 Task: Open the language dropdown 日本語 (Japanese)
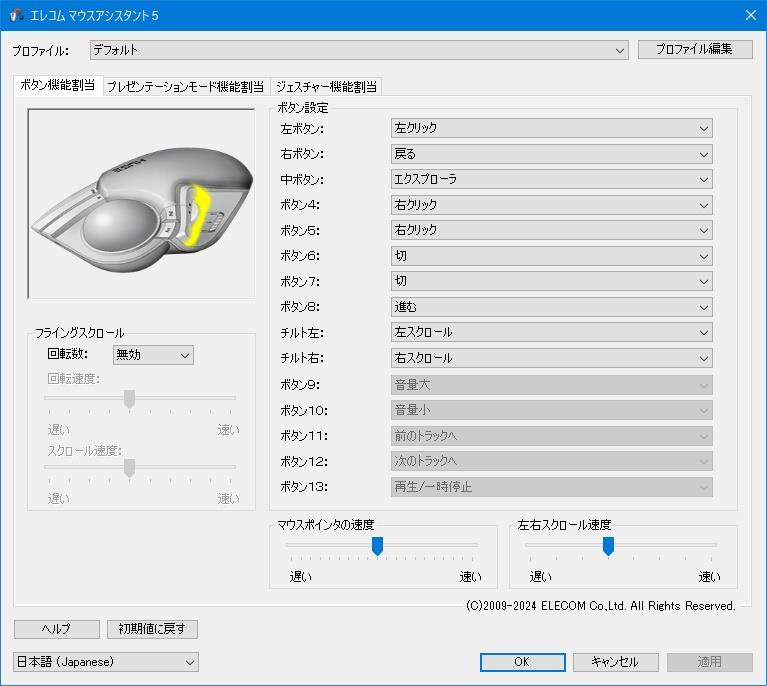106,662
